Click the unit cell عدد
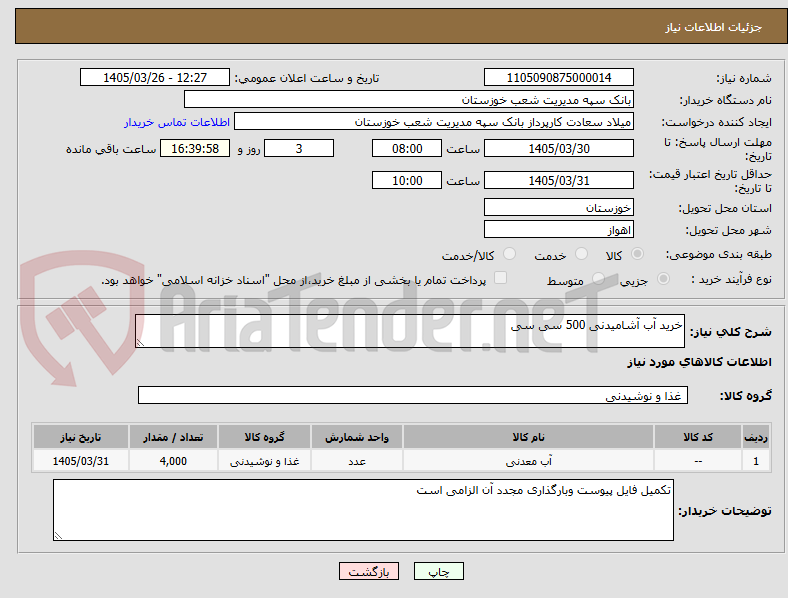Screen dimensions: 788x598 click(357, 461)
